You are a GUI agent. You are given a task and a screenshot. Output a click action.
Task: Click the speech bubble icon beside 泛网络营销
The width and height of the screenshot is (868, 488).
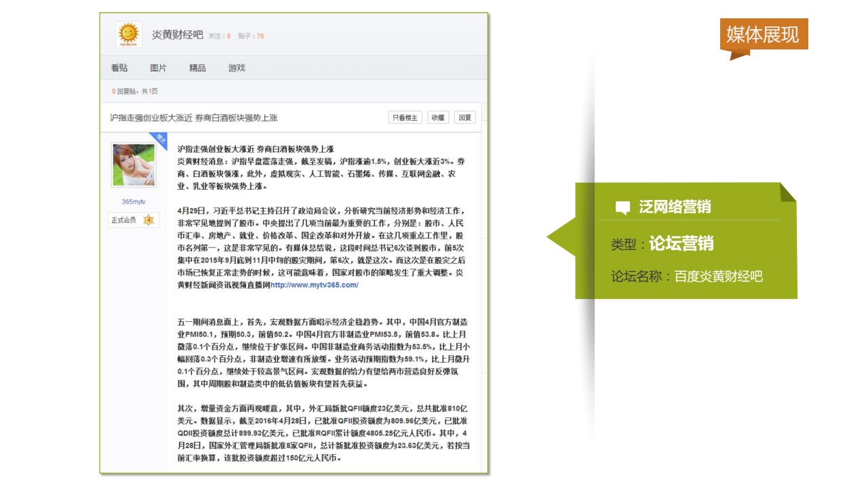pos(622,207)
